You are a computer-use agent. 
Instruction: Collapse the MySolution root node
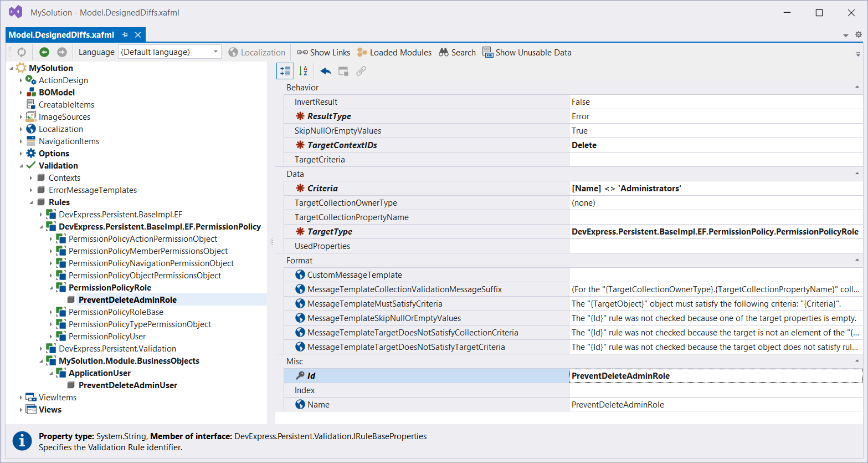pyautogui.click(x=12, y=68)
